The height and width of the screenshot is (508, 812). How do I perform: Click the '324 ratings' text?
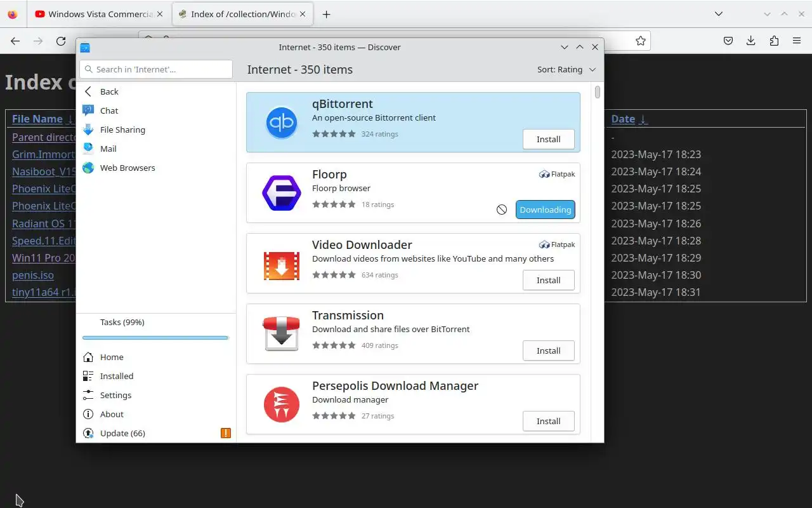(380, 134)
